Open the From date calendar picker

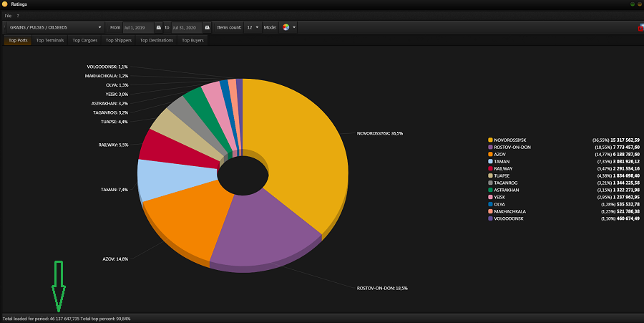click(x=159, y=27)
